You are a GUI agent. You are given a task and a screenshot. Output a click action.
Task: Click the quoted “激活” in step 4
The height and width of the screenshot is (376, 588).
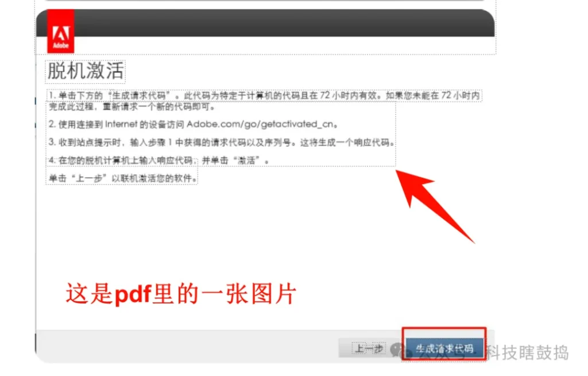(246, 160)
